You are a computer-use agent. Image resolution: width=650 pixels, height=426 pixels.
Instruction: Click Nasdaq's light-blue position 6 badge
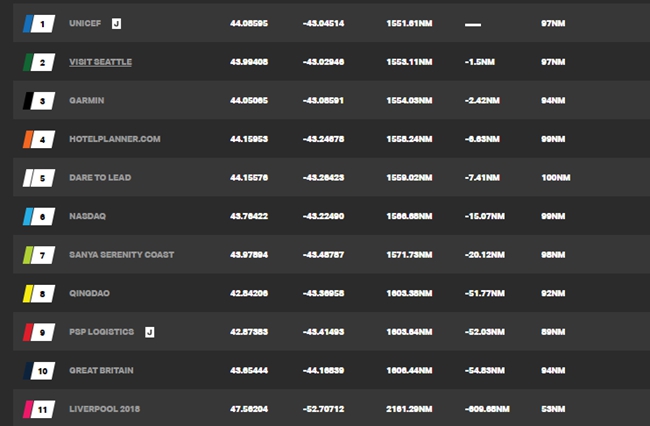39,216
